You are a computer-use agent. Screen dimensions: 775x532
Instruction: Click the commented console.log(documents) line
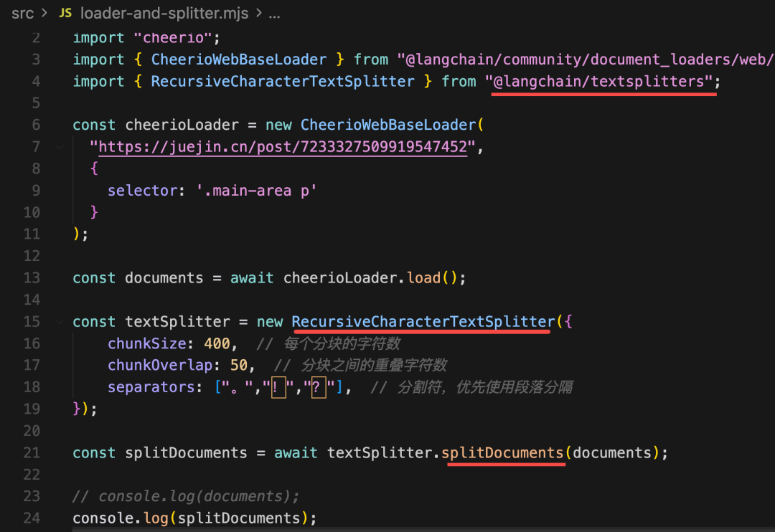(186, 496)
